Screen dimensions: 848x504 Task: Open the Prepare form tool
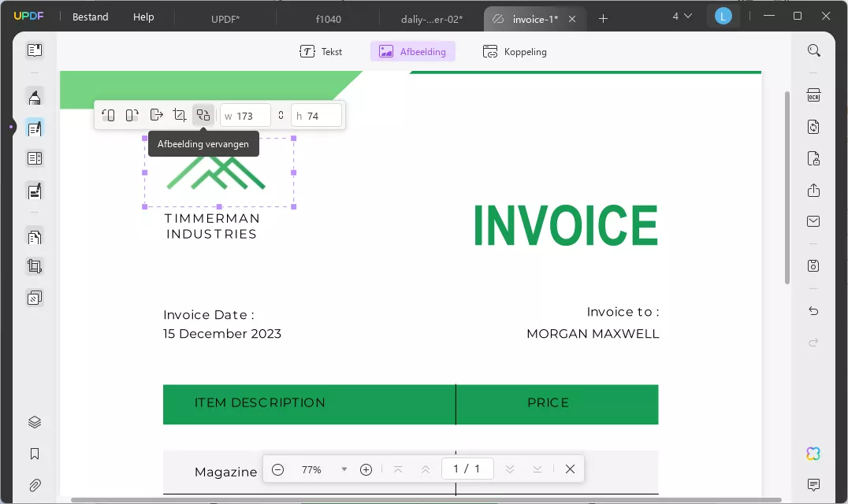35,159
